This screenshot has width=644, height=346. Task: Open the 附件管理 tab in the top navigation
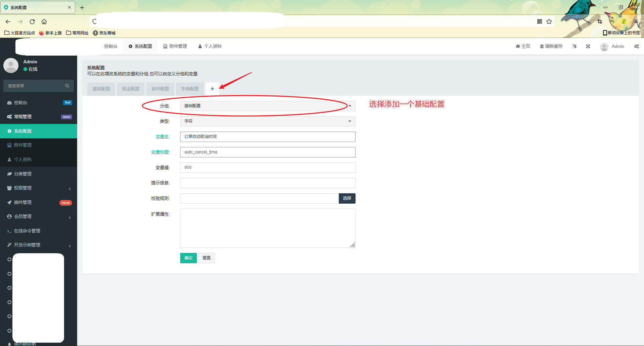click(x=175, y=46)
